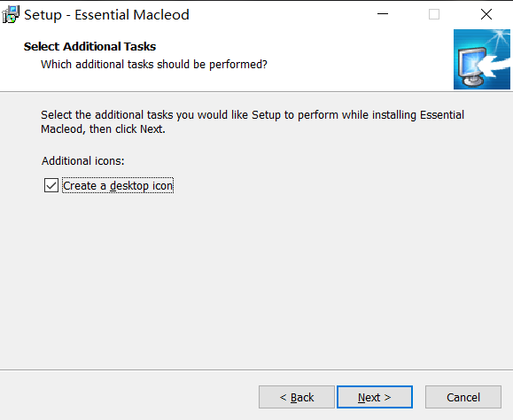
Task: Click the 'Additional icons:' group label
Action: coord(82,161)
